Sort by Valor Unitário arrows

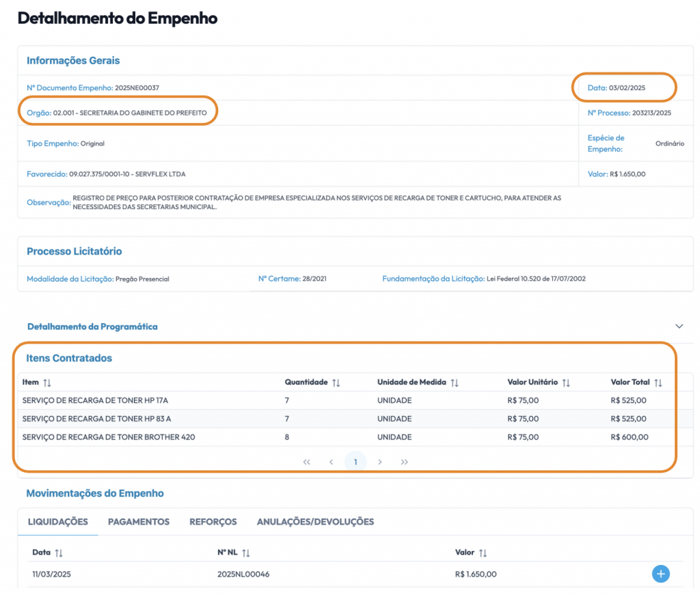pos(566,383)
